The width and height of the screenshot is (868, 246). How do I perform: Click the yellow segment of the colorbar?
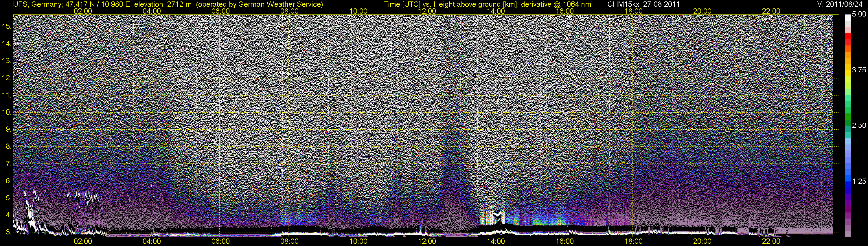click(x=847, y=74)
